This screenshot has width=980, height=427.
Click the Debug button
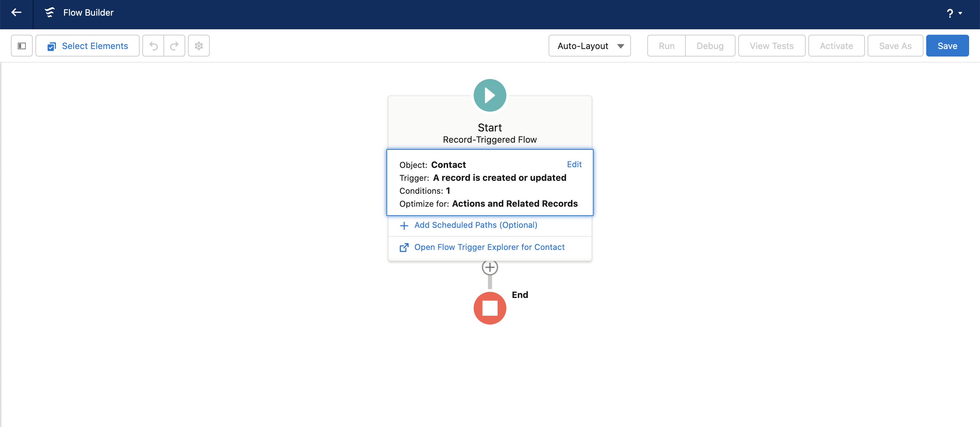710,46
